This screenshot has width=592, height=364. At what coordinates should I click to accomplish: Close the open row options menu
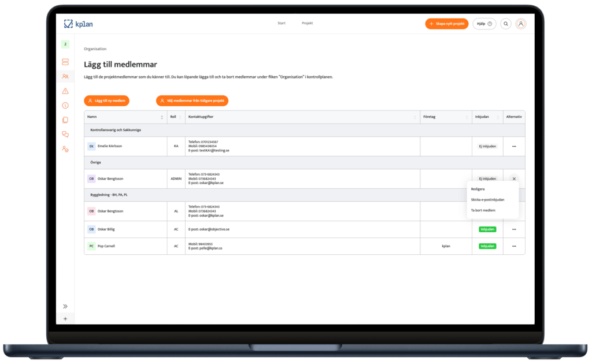coord(514,179)
